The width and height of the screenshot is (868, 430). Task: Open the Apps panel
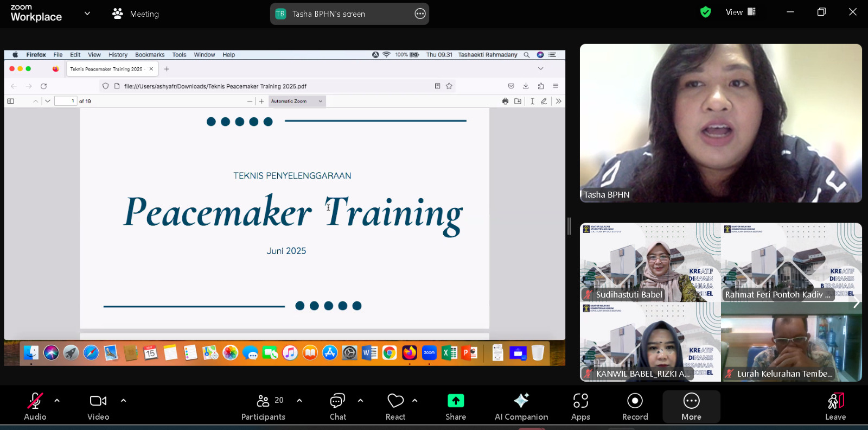(x=580, y=406)
